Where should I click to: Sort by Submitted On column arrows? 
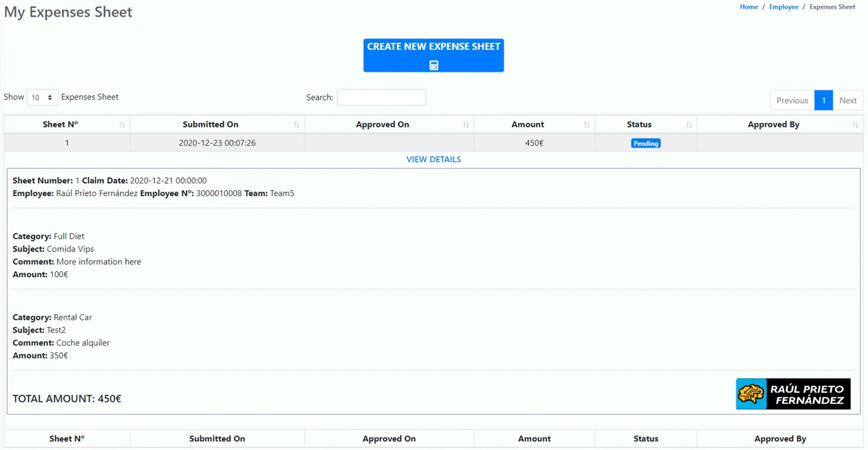297,125
